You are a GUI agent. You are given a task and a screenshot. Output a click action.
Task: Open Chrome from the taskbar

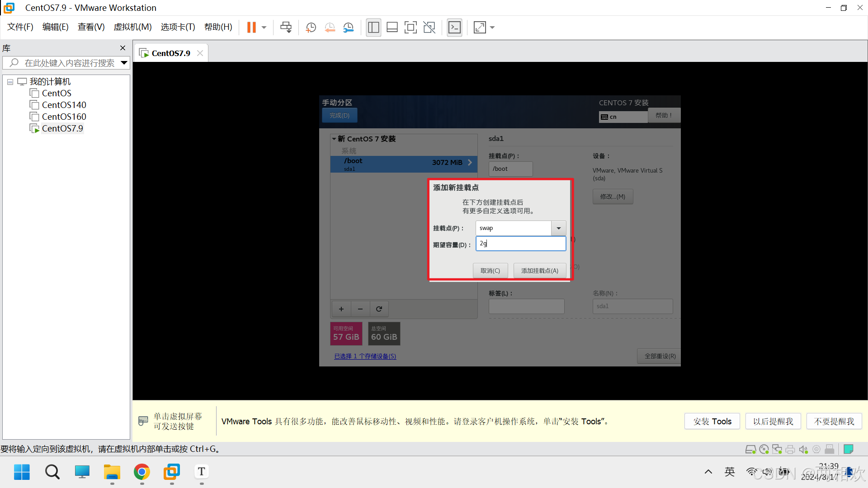click(x=142, y=472)
